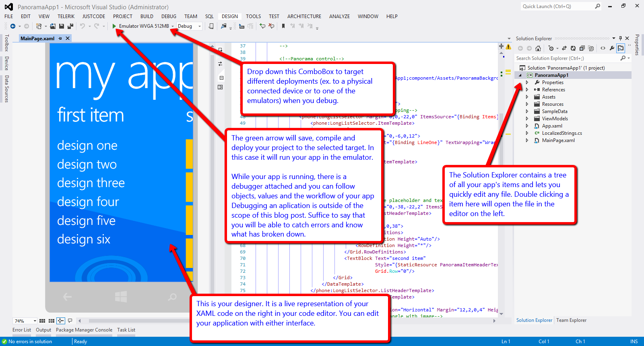This screenshot has height=346, width=644.
Task: Toggle auto-hide pin on Solution Explorer
Action: point(620,38)
